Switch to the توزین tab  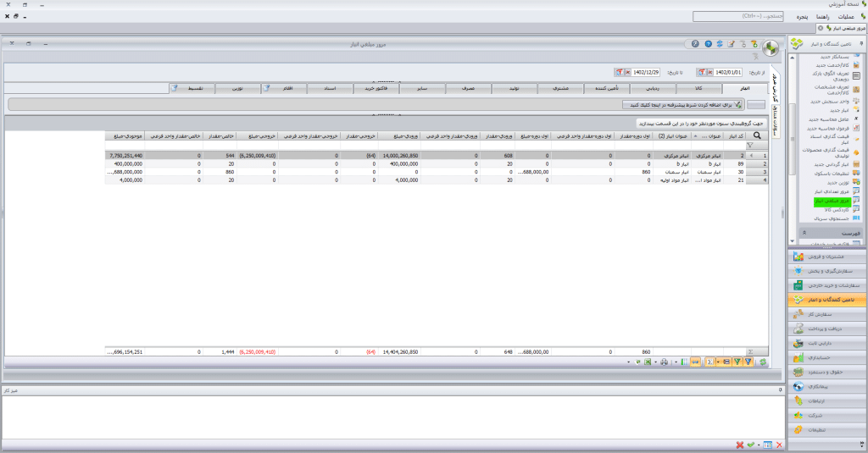pos(237,89)
